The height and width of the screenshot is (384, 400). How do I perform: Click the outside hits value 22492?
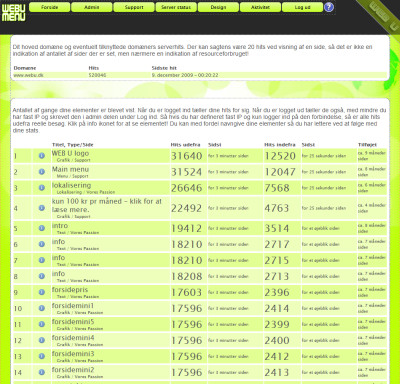(x=187, y=208)
